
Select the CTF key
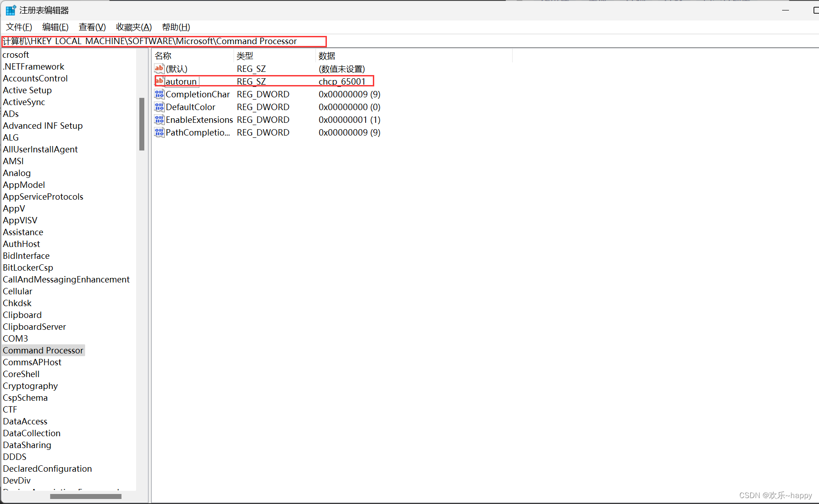click(x=10, y=409)
